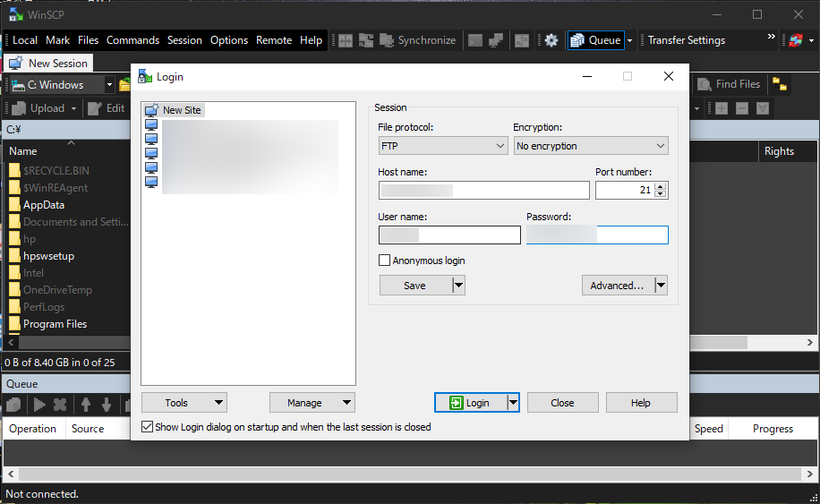This screenshot has width=820, height=504.
Task: Increase port number with up arrow
Action: [661, 186]
